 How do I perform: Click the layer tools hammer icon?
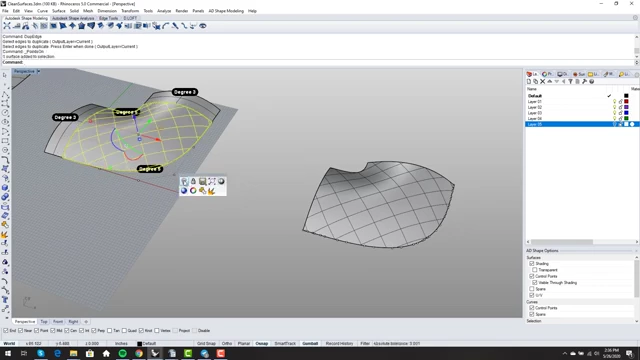point(584,82)
